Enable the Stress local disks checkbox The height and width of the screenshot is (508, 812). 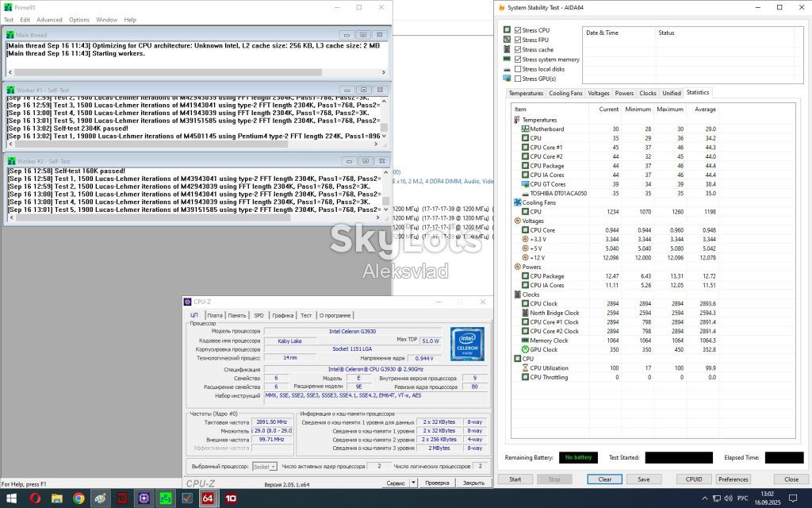[x=517, y=69]
